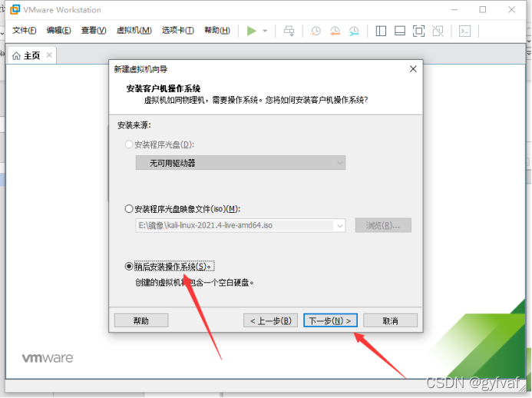Click the 创建的虚拟机将包含一个空白硬盘 description text
Screen dimensions: 532x398
194,282
